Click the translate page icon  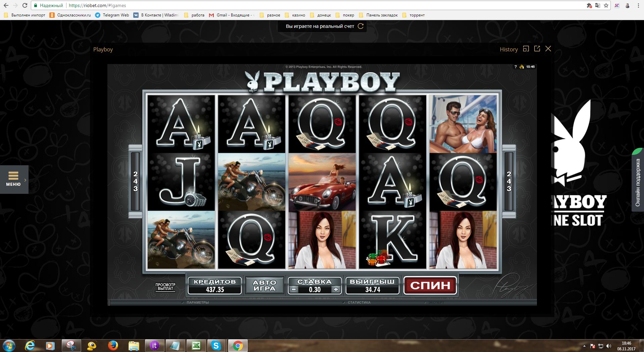(x=598, y=5)
